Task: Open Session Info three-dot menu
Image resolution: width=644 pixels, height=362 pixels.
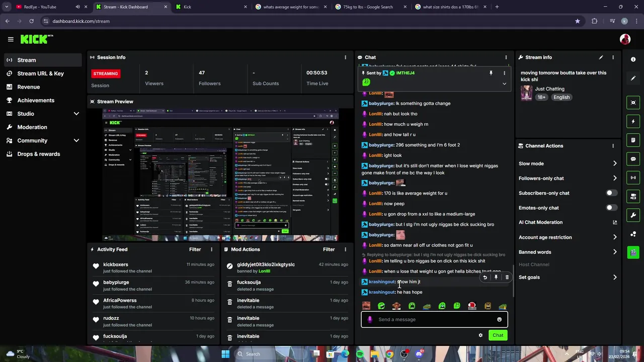Action: pyautogui.click(x=345, y=57)
